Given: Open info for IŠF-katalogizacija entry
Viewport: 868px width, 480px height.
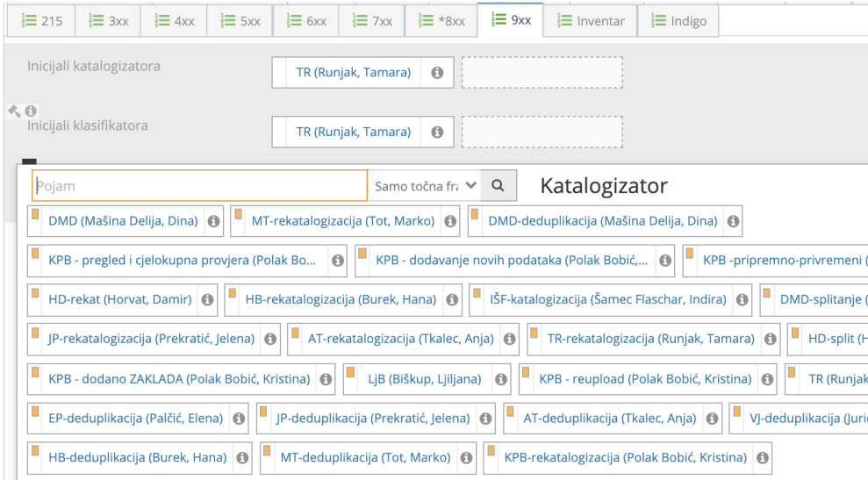Looking at the screenshot, I should pyautogui.click(x=742, y=300).
